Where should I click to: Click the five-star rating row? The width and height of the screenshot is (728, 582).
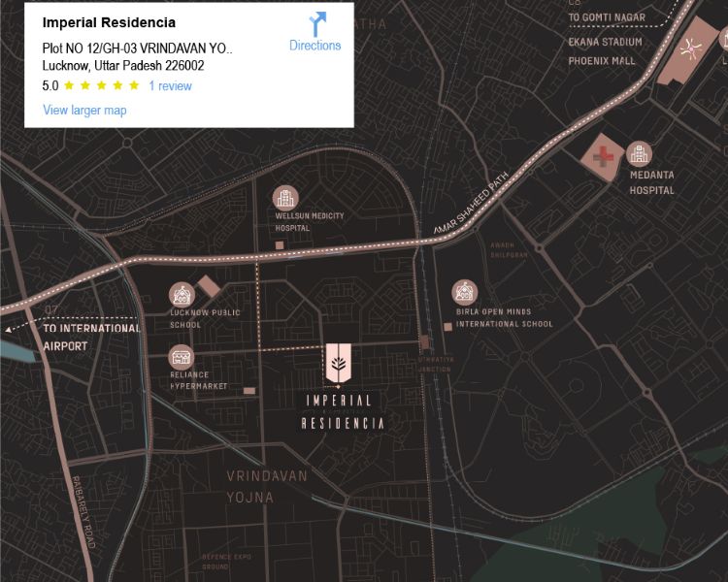click(x=102, y=85)
